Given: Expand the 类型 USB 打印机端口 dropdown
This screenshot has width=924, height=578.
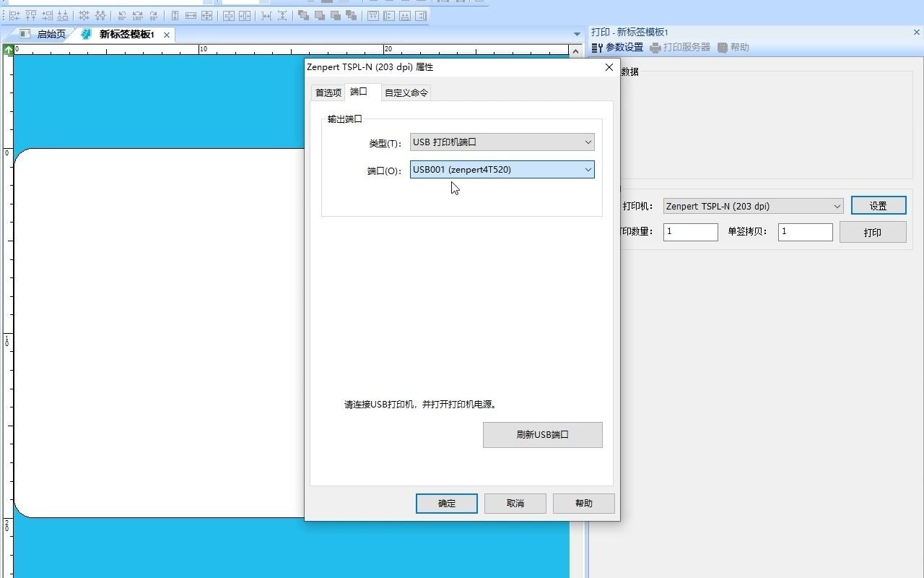Looking at the screenshot, I should (x=502, y=142).
